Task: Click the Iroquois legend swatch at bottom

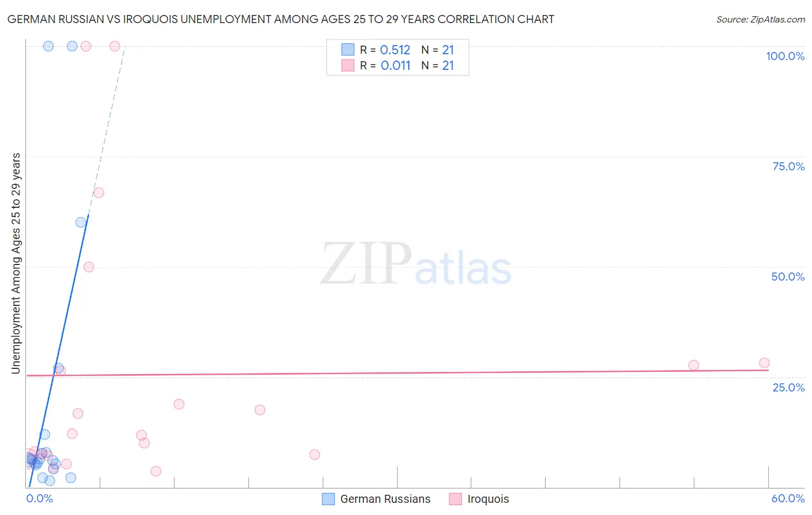Action: coord(455,499)
